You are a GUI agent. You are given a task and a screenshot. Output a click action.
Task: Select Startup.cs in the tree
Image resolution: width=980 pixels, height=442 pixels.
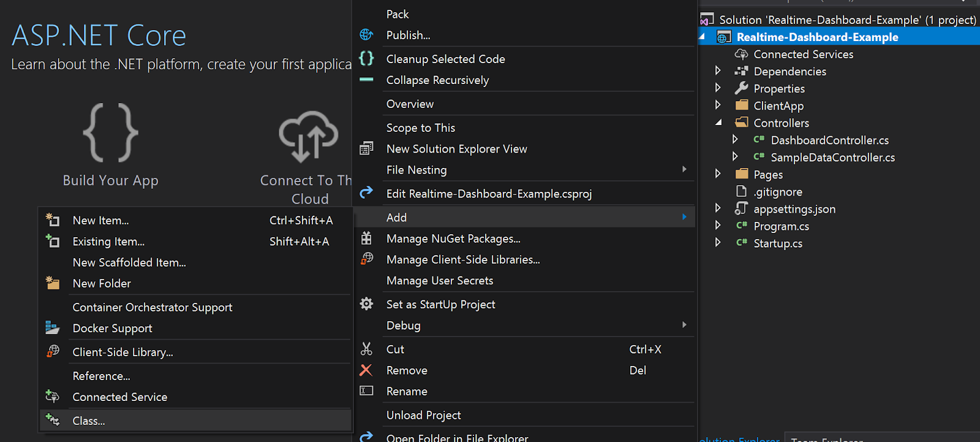(x=778, y=243)
